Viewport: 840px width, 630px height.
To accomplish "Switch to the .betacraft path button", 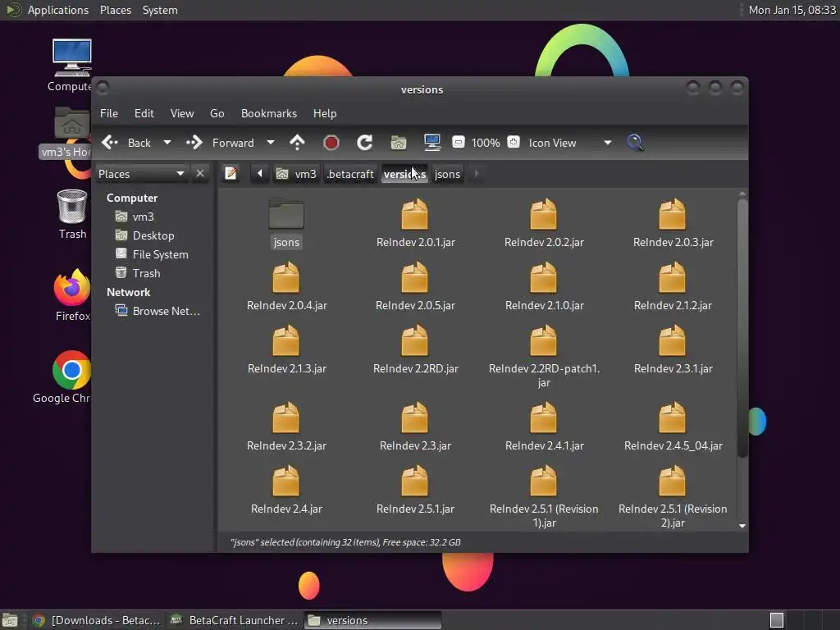I will pyautogui.click(x=350, y=174).
